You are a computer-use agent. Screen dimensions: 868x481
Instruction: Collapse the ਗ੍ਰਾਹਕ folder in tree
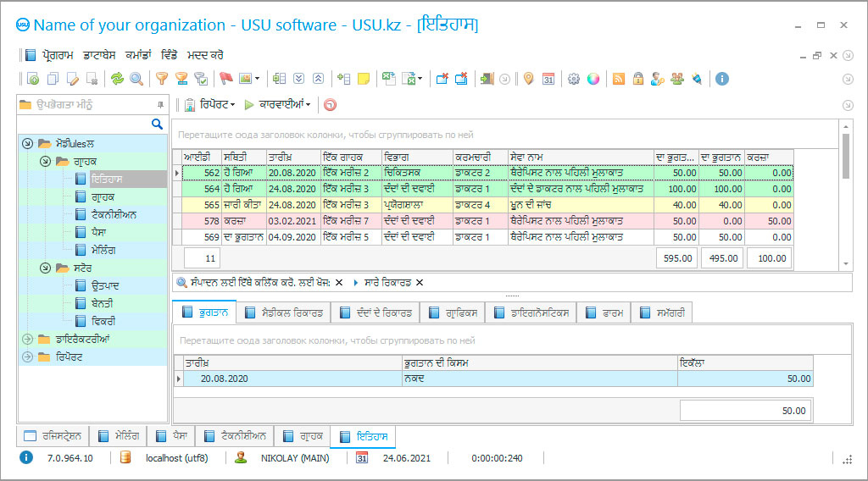click(45, 161)
